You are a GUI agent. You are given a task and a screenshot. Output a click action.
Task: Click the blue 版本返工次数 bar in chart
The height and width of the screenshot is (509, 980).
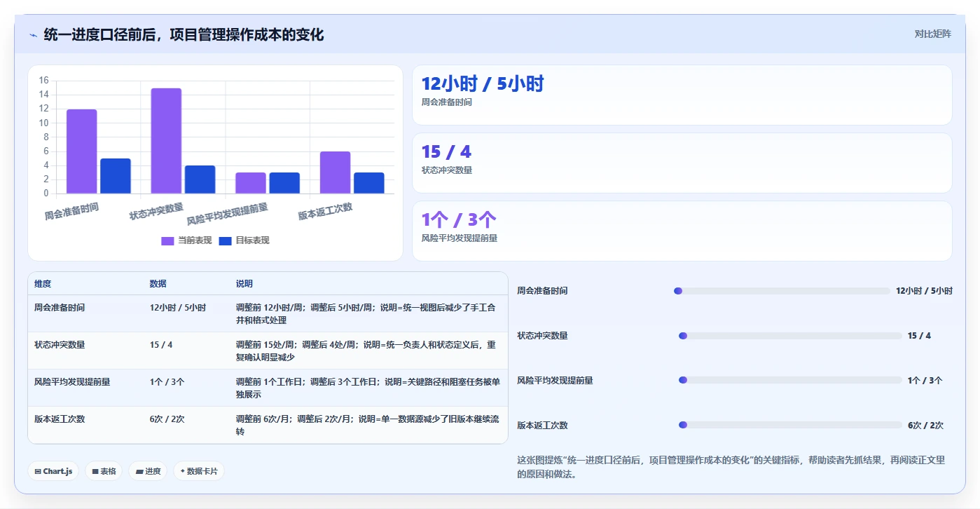[x=368, y=183]
